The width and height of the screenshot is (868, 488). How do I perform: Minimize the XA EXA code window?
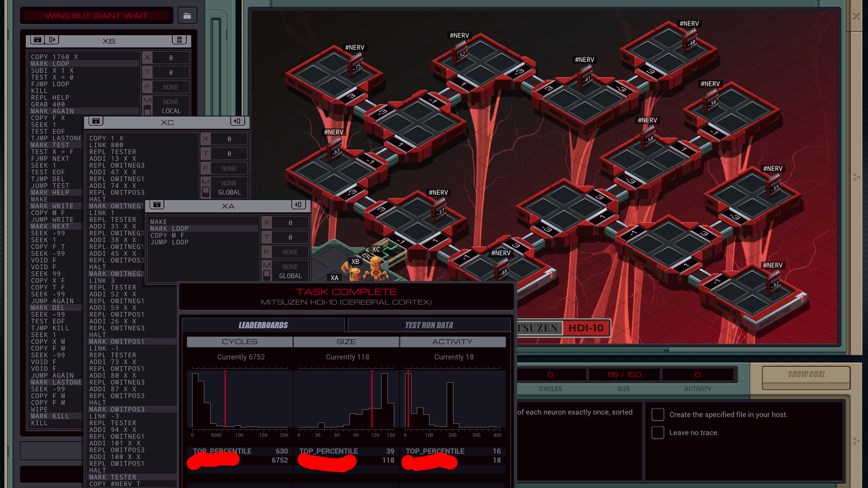pyautogui.click(x=156, y=205)
